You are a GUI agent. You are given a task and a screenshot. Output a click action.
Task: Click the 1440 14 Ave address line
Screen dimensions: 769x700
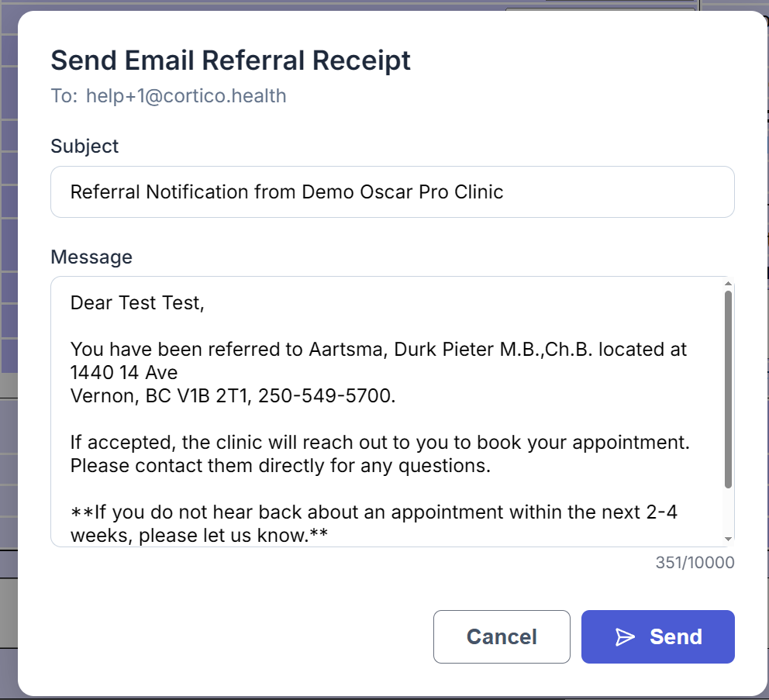[x=124, y=373]
